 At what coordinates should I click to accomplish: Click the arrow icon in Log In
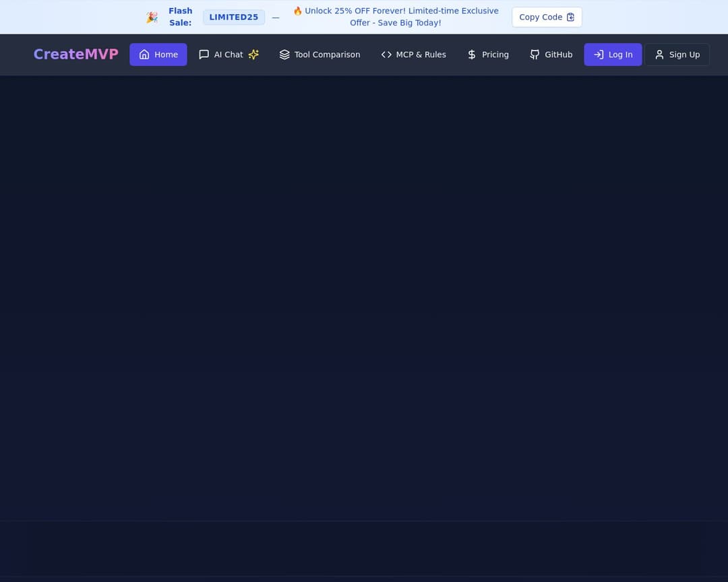tap(598, 55)
